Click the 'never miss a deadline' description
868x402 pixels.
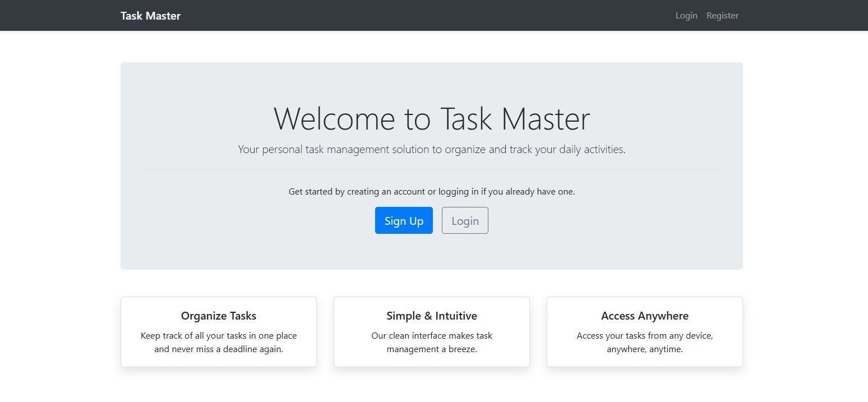coord(219,343)
